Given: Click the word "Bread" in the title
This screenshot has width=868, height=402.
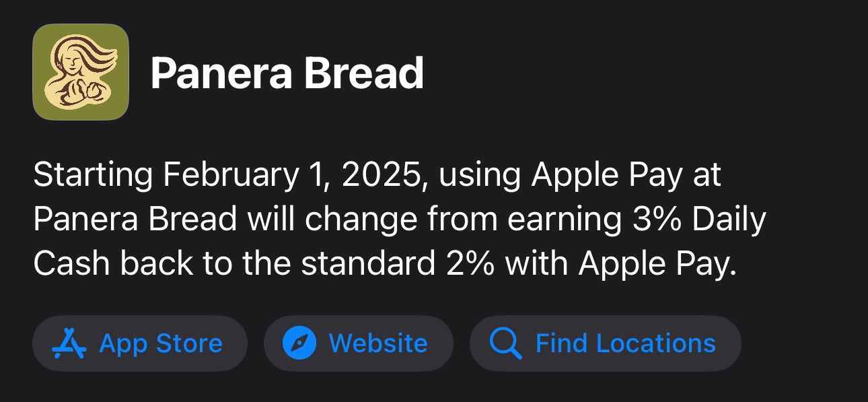Looking at the screenshot, I should coord(363,73).
